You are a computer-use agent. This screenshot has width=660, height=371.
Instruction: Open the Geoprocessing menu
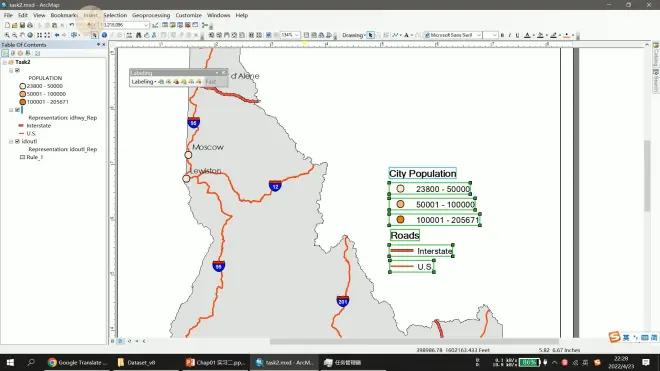(151, 15)
